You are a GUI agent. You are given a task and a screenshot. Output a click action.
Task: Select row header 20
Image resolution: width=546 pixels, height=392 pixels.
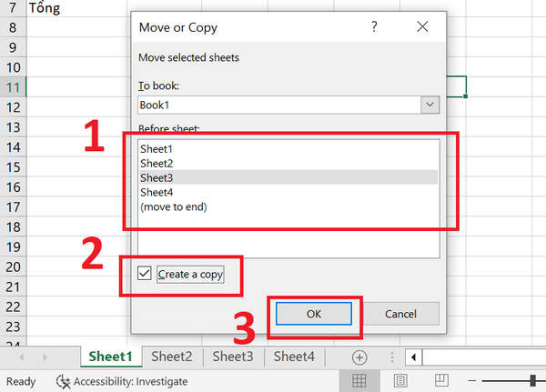13,267
